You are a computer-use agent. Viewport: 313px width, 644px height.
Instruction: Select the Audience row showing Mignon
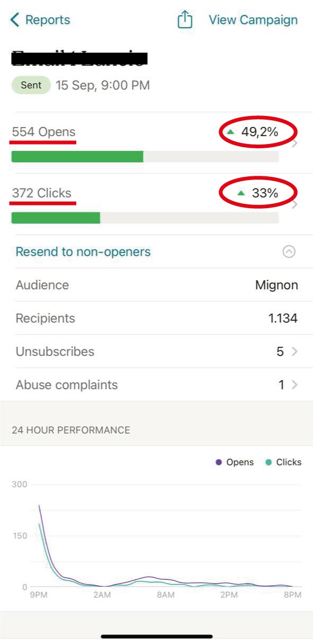[156, 285]
